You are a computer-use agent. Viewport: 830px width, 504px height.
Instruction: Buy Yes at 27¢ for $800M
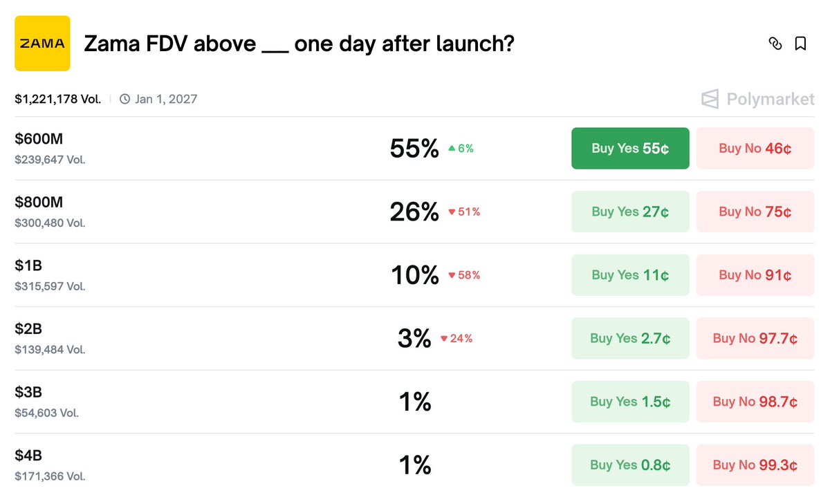pyautogui.click(x=630, y=212)
